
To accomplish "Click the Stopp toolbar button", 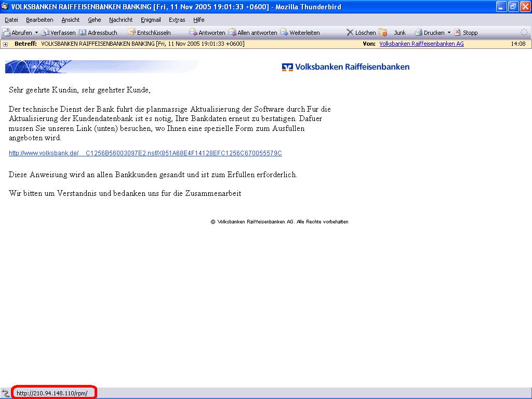I will pyautogui.click(x=466, y=33).
